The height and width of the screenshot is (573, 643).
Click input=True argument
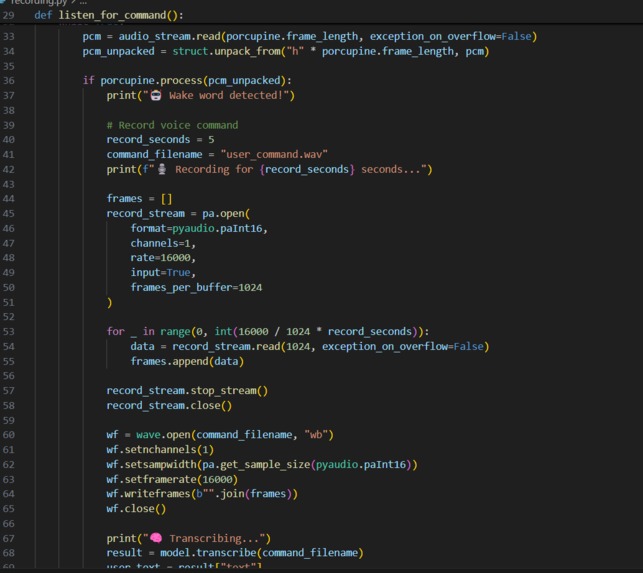(x=160, y=272)
